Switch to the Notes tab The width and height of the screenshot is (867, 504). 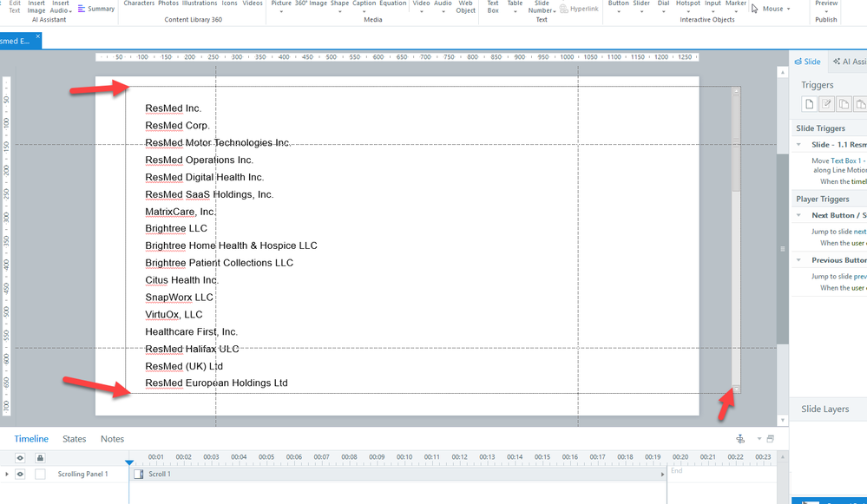tap(112, 439)
